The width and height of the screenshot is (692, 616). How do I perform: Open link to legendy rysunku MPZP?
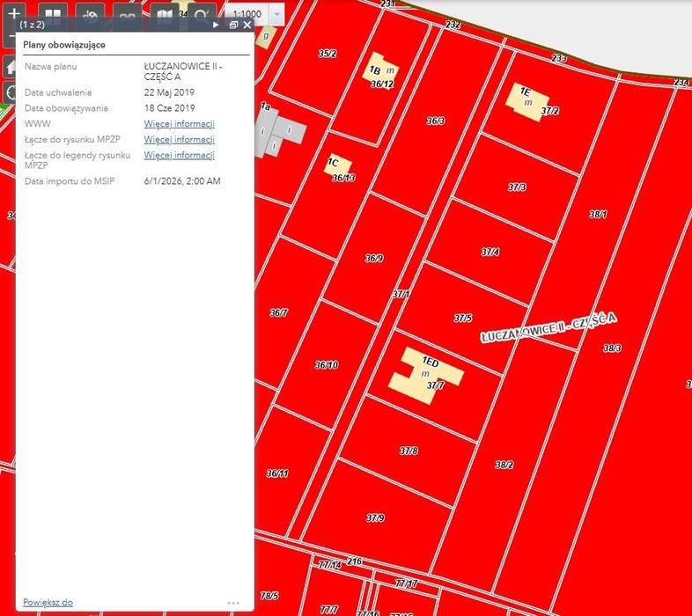pyautogui.click(x=180, y=155)
